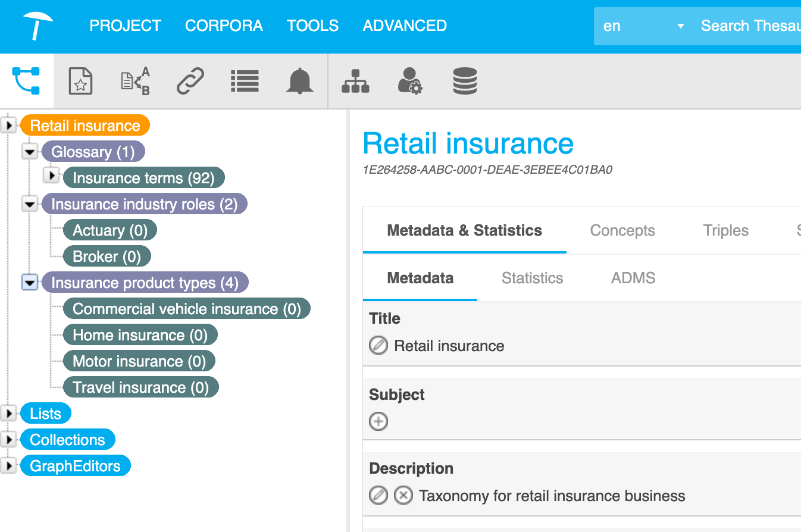Delete the Description with X icon
Image resolution: width=801 pixels, height=532 pixels.
click(403, 495)
